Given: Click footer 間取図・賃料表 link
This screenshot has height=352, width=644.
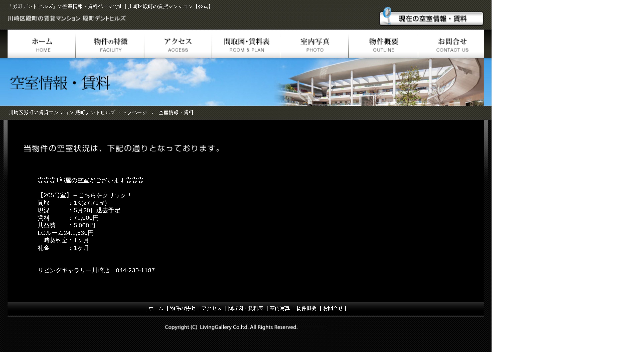Looking at the screenshot, I should click(245, 308).
